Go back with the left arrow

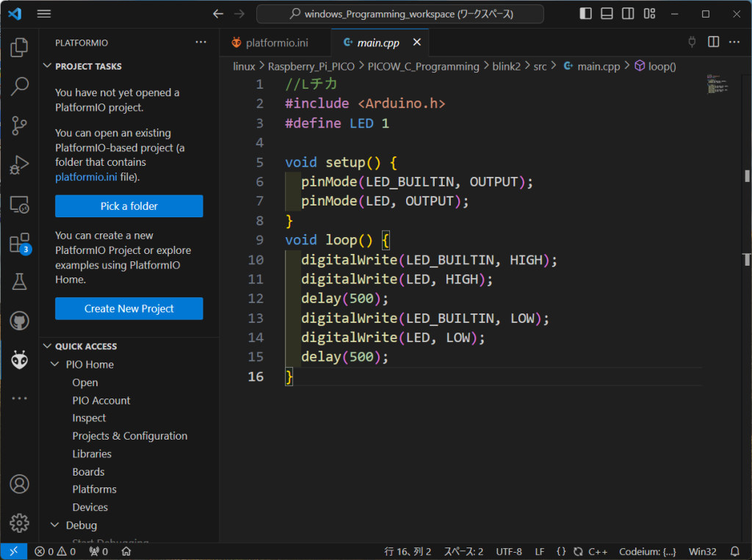coord(218,14)
